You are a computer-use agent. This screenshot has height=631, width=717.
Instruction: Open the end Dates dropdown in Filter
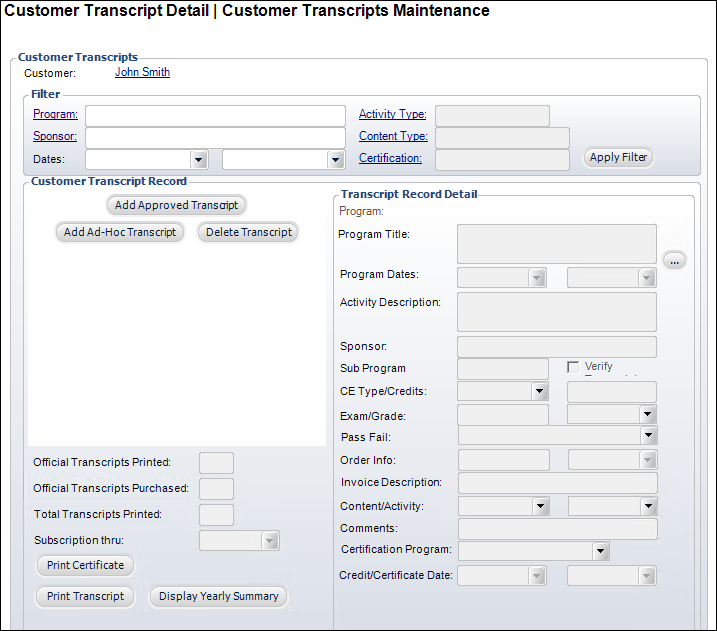[335, 160]
